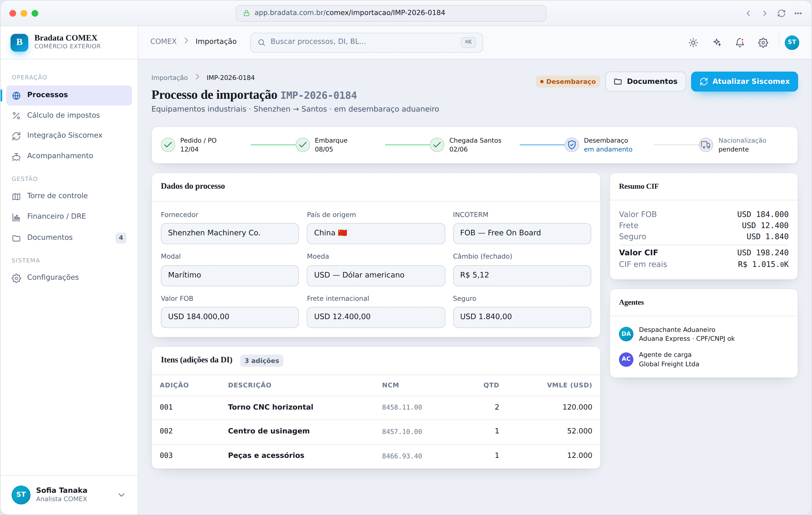Open the AI sparkle assistant icon

[717, 42]
